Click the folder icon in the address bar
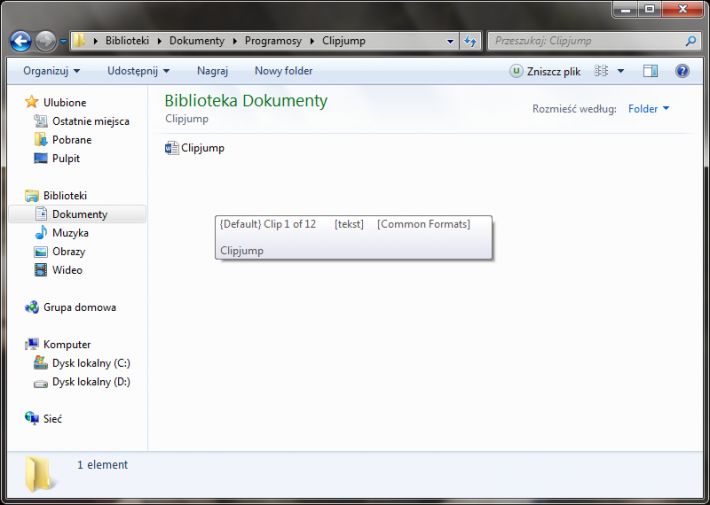This screenshot has width=710, height=505. pyautogui.click(x=79, y=41)
